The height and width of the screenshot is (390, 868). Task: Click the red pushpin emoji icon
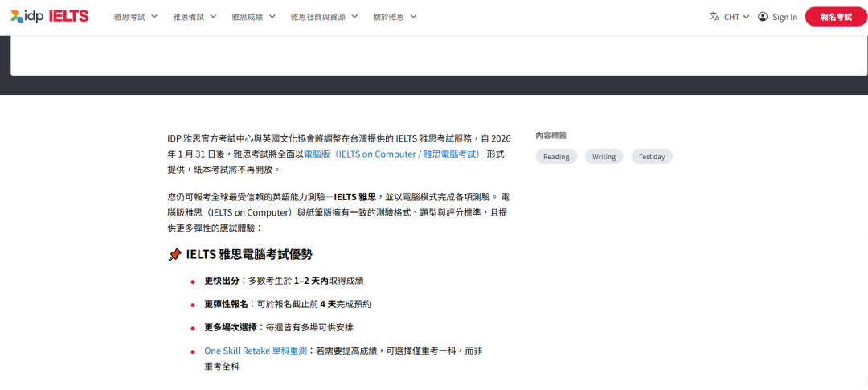(174, 255)
